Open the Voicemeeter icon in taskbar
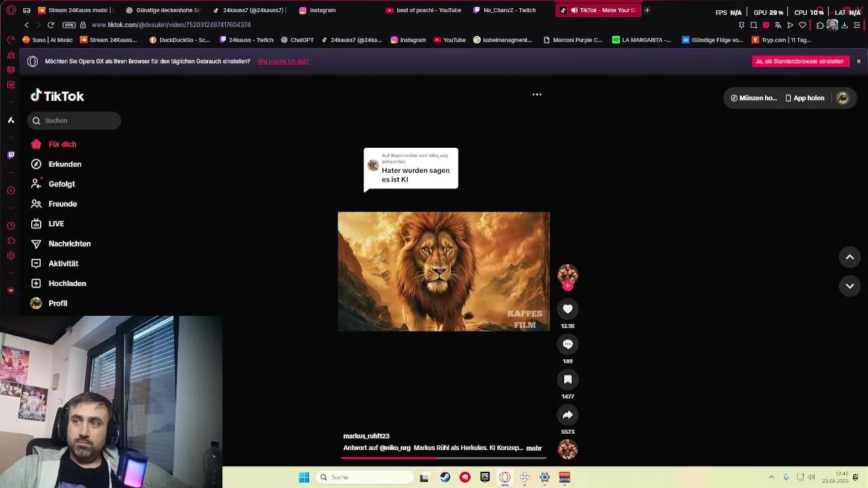 [564, 477]
